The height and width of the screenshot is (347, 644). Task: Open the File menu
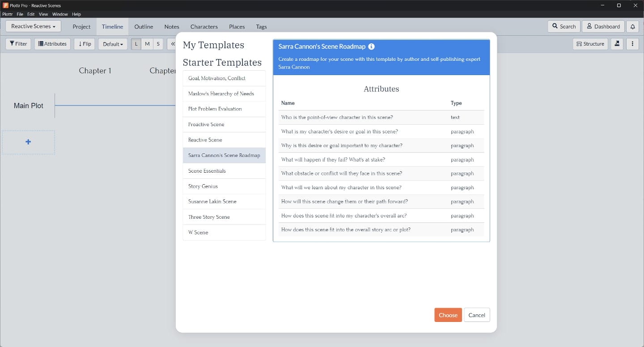point(20,14)
